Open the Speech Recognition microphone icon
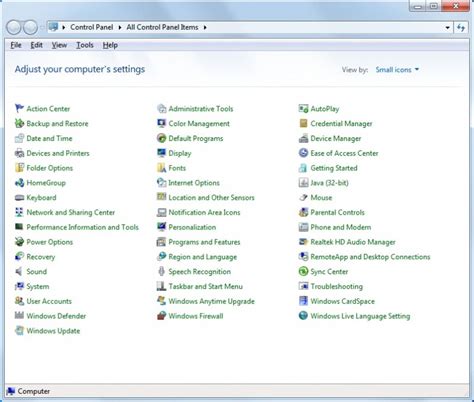The width and height of the screenshot is (474, 402). point(161,271)
